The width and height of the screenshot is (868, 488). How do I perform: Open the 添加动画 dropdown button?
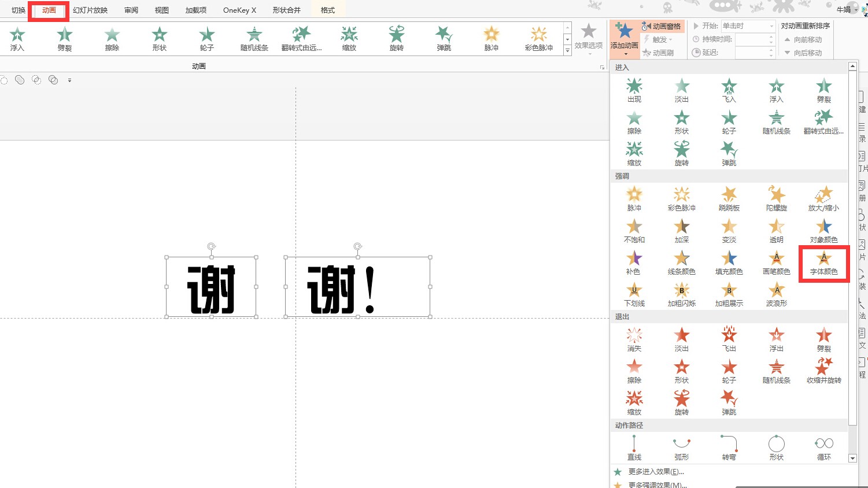click(x=624, y=39)
